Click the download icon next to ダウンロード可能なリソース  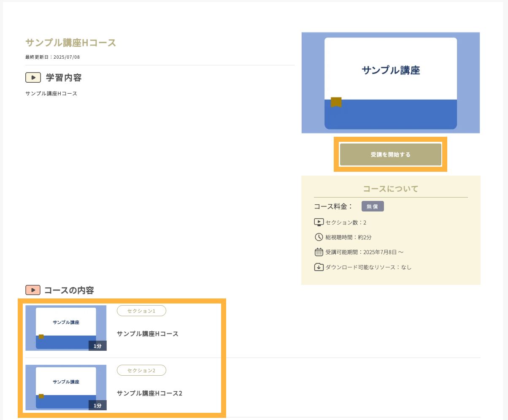[319, 267]
